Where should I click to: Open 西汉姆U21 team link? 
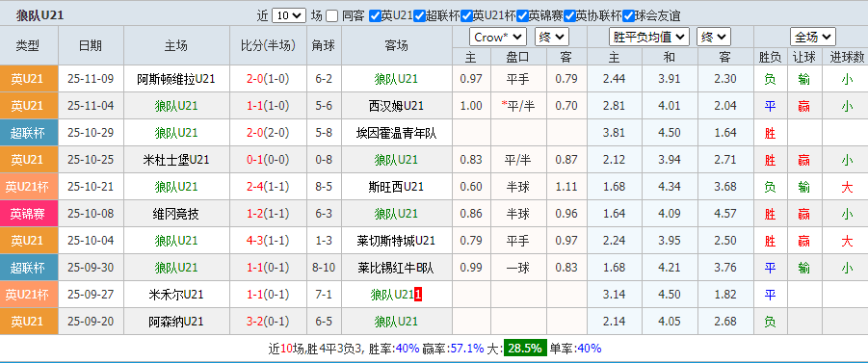click(396, 106)
